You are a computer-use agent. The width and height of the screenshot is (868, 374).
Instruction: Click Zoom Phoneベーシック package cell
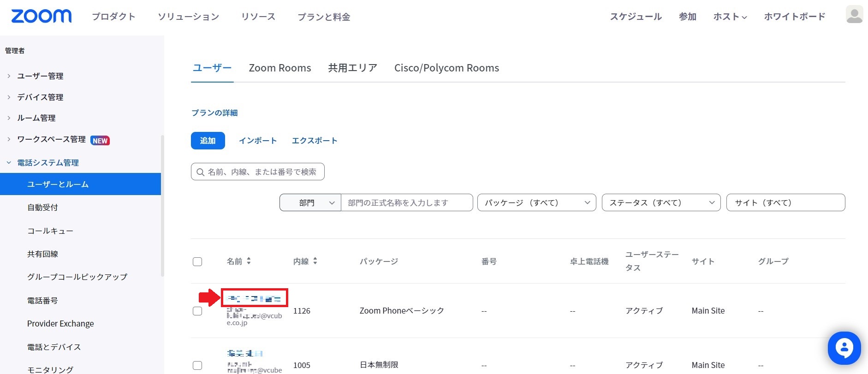click(x=402, y=311)
